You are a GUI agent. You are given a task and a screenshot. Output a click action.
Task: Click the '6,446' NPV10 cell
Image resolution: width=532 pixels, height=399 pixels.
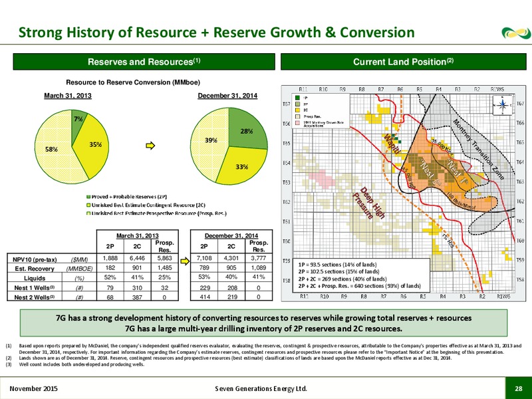pyautogui.click(x=137, y=258)
